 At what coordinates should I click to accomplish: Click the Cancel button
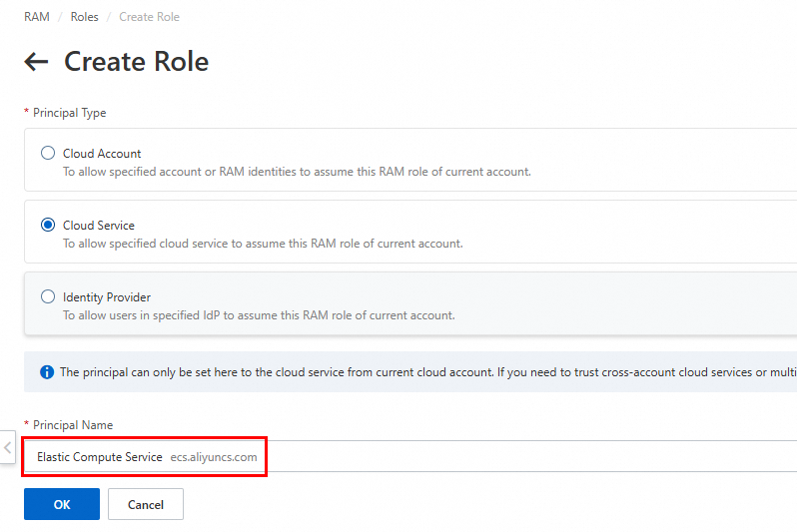(x=146, y=504)
